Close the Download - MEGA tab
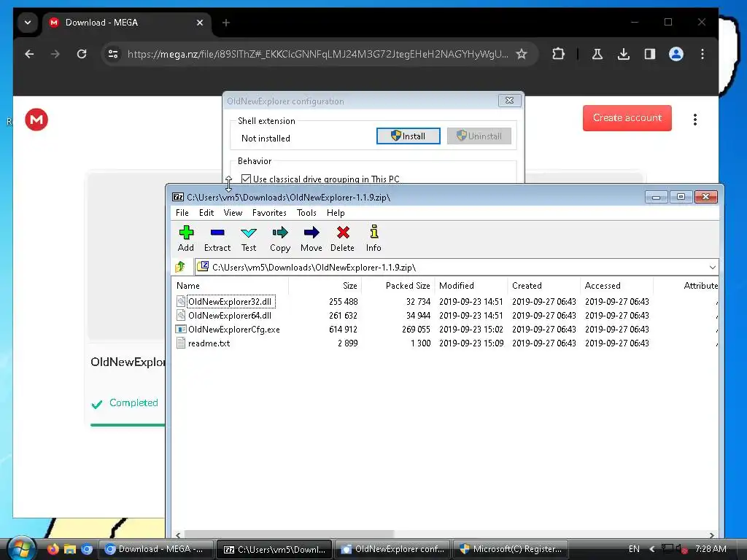 click(200, 23)
